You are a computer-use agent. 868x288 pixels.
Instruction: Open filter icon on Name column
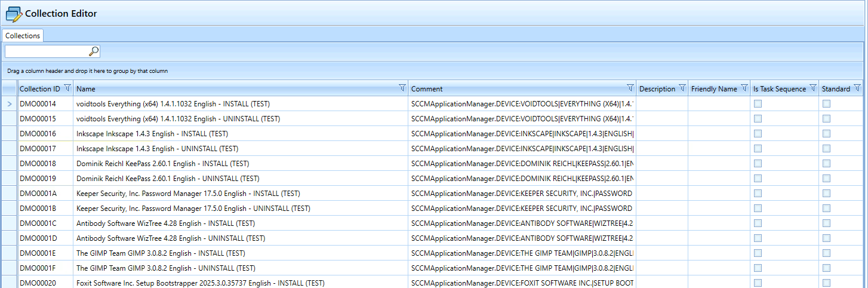(402, 88)
